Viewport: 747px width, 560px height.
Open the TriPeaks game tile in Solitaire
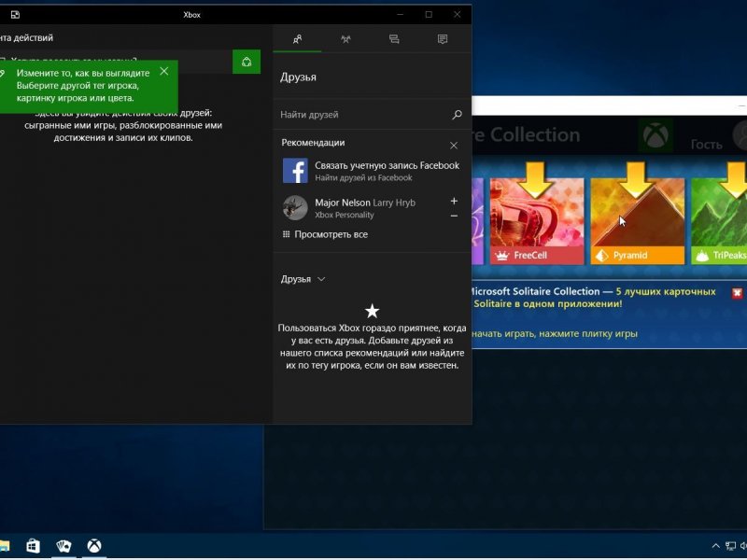(719, 220)
